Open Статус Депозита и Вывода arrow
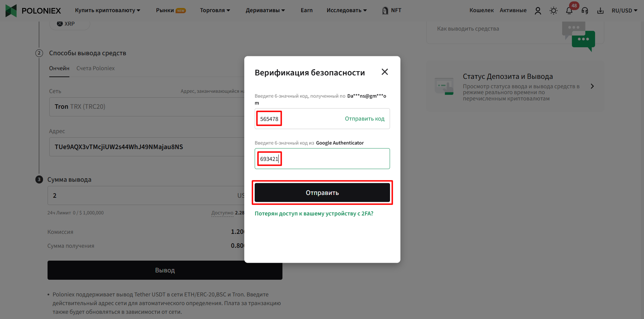Screen dimensions: 644x319 pyautogui.click(x=592, y=86)
